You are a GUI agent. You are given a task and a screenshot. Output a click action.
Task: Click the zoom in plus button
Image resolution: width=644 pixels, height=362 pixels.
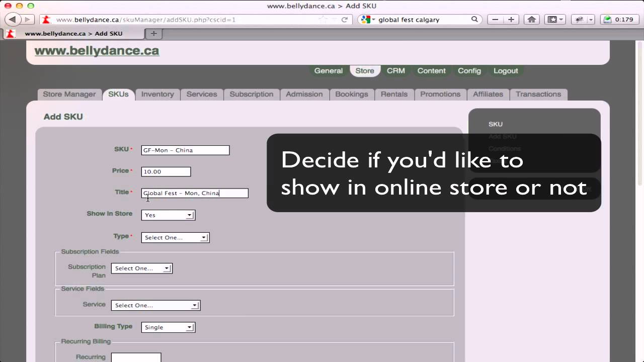[511, 20]
